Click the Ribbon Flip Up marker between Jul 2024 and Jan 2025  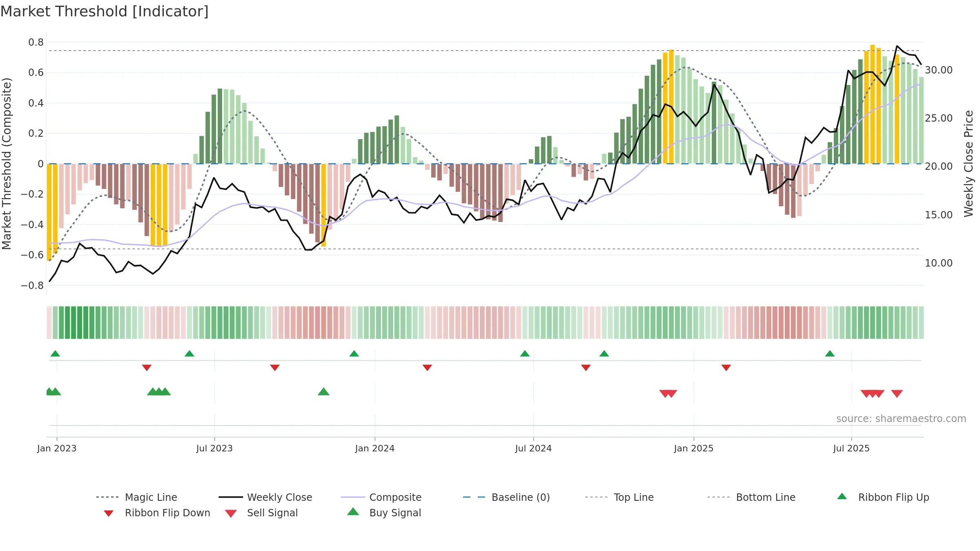pyautogui.click(x=604, y=353)
